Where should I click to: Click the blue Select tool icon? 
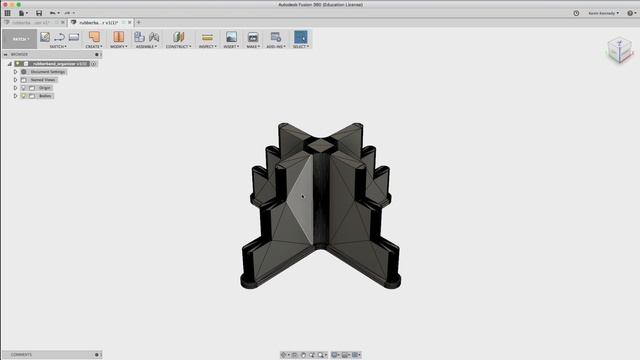click(x=301, y=37)
